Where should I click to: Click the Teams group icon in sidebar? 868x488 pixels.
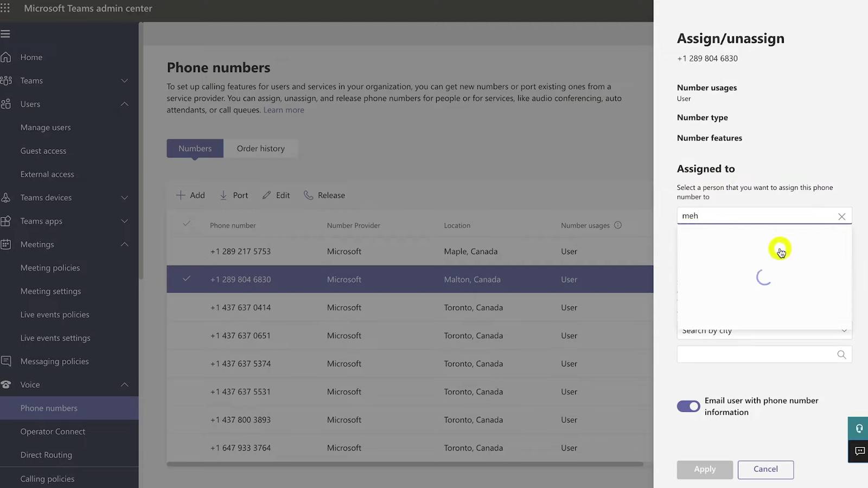6,81
